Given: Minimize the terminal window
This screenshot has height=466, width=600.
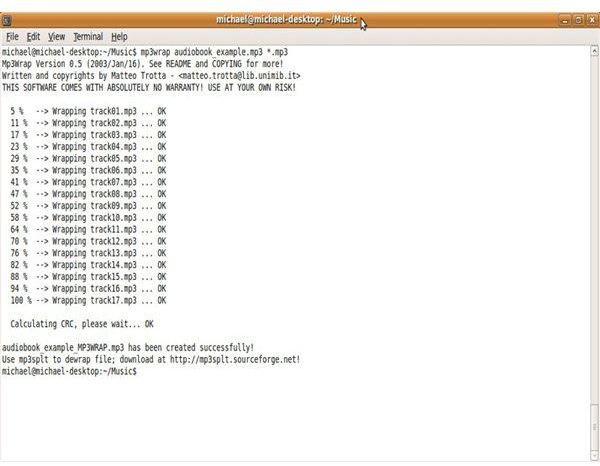Looking at the screenshot, I should tap(565, 20).
